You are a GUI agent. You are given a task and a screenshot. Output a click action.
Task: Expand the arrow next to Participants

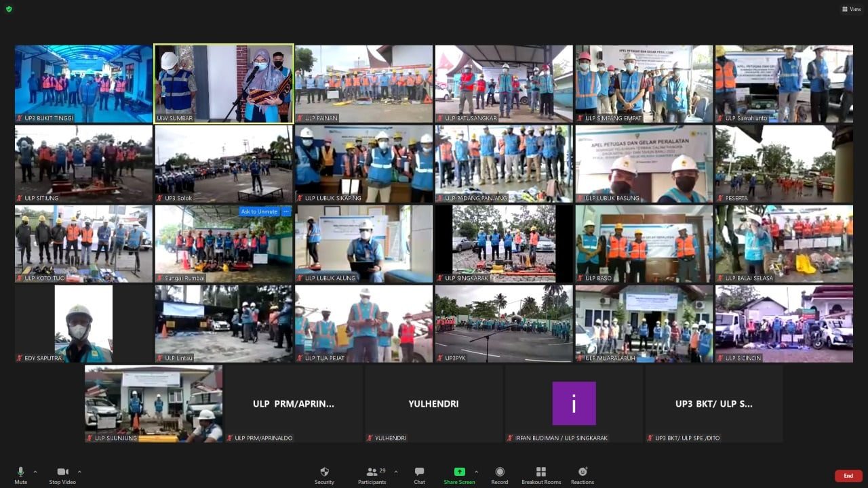click(396, 472)
